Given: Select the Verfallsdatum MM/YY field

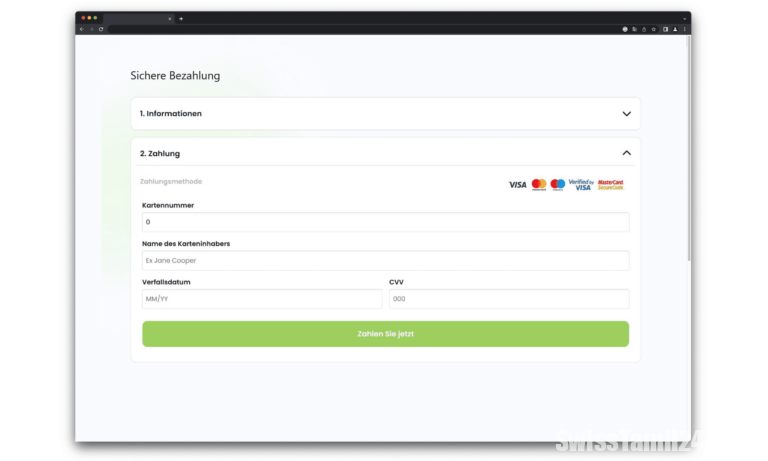Looking at the screenshot, I should (262, 299).
